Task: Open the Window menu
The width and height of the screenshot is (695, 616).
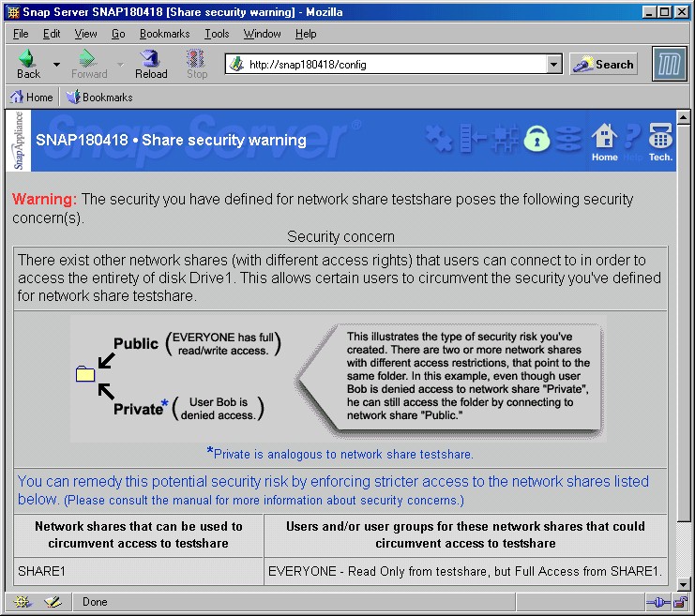Action: 262,34
